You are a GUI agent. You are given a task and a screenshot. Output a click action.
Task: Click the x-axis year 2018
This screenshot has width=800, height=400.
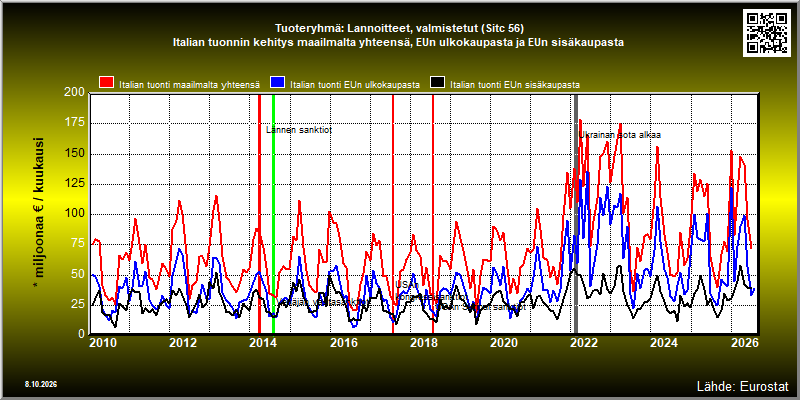[423, 342]
